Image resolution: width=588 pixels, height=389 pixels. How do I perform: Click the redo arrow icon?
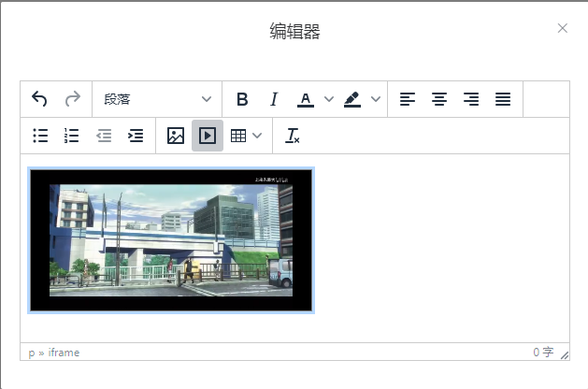click(x=72, y=99)
